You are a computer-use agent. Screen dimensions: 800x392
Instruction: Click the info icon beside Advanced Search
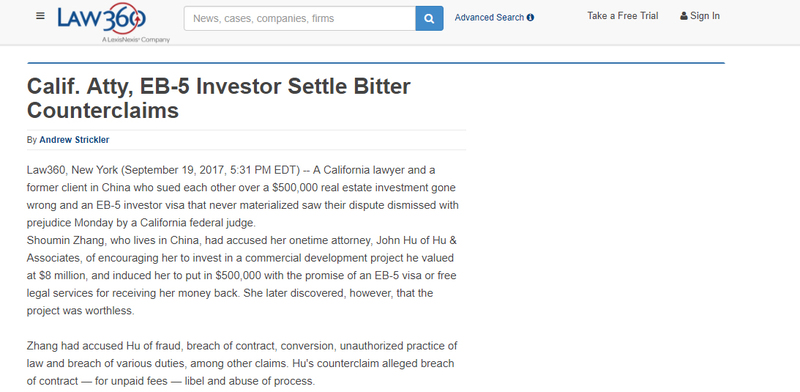tap(531, 17)
